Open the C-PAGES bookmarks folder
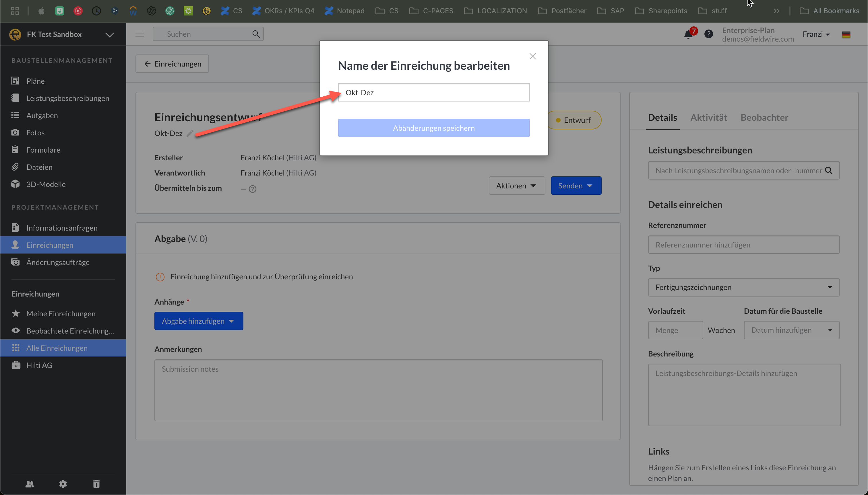 431,11
